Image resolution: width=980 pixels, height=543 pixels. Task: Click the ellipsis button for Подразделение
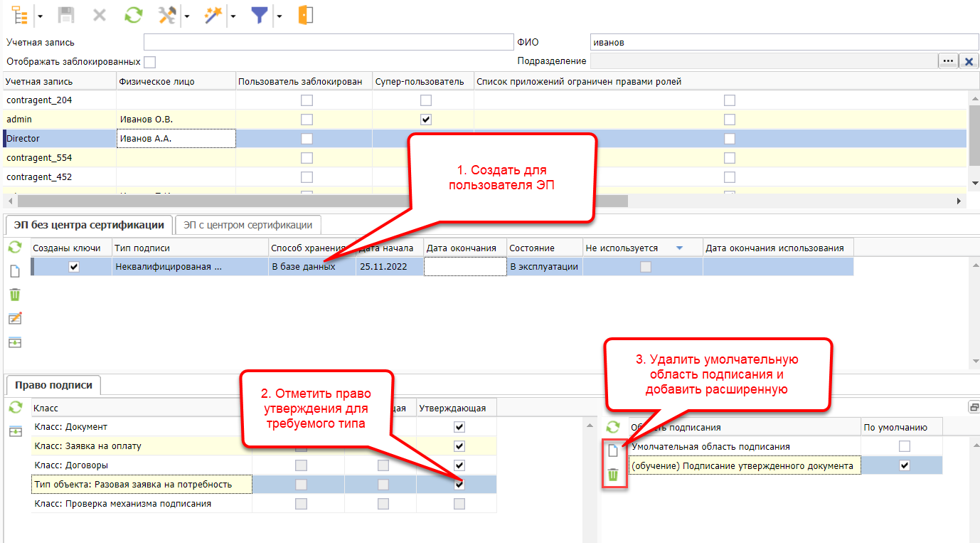click(948, 61)
